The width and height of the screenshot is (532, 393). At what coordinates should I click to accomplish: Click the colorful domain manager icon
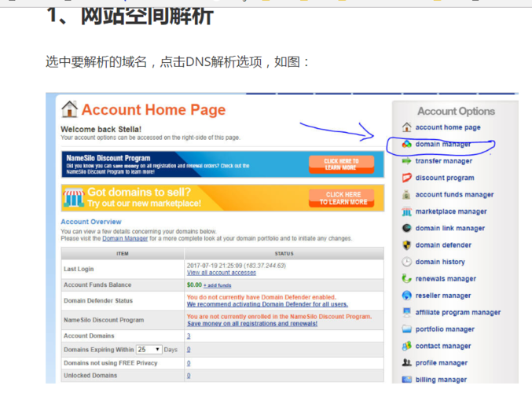click(x=406, y=144)
